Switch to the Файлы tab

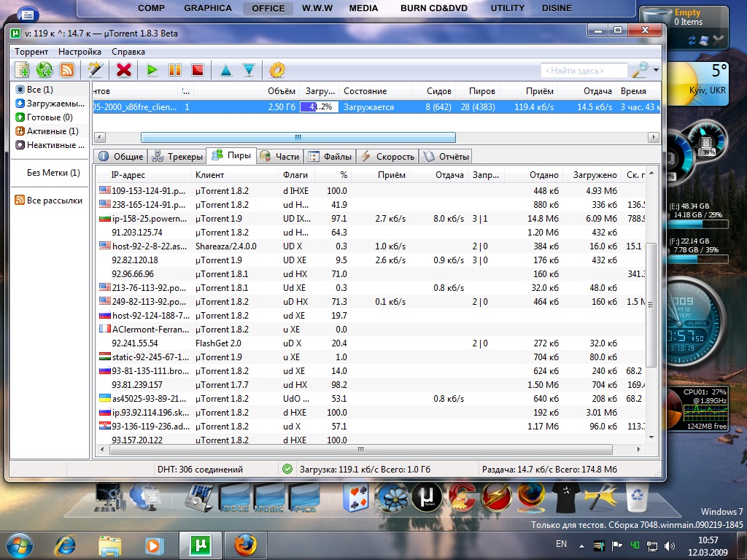click(x=330, y=156)
